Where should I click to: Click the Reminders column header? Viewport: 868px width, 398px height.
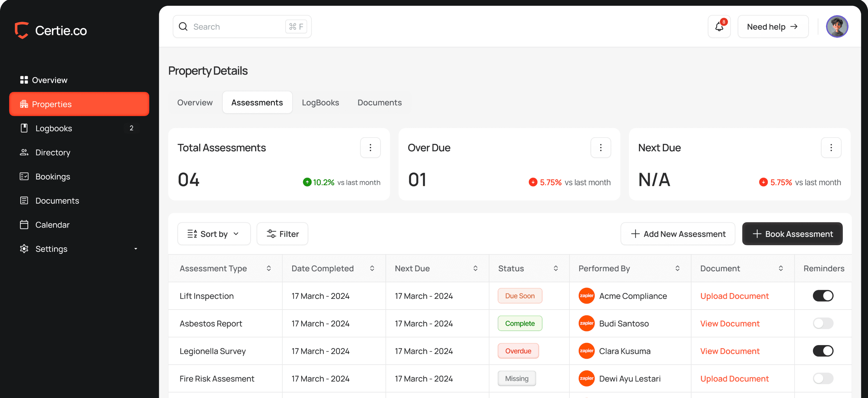824,268
